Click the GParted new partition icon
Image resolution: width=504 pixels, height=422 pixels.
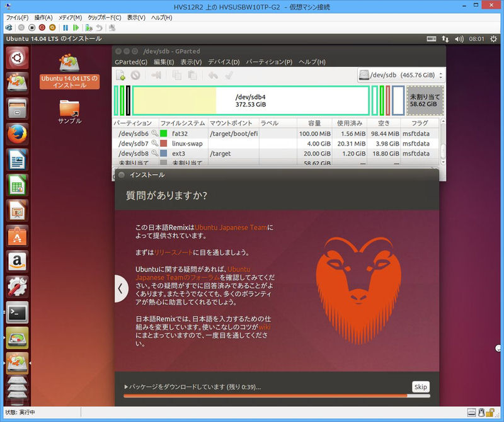tap(120, 75)
